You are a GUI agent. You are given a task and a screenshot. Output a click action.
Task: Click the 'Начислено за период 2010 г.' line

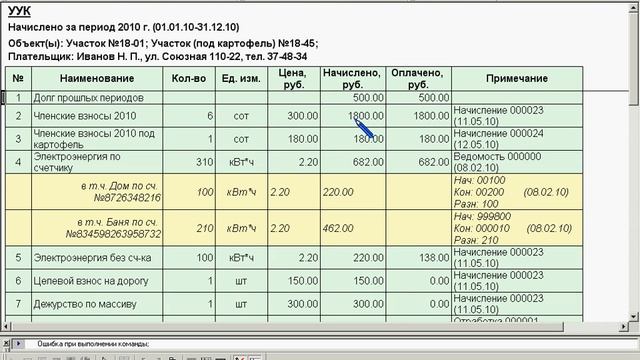tap(124, 27)
